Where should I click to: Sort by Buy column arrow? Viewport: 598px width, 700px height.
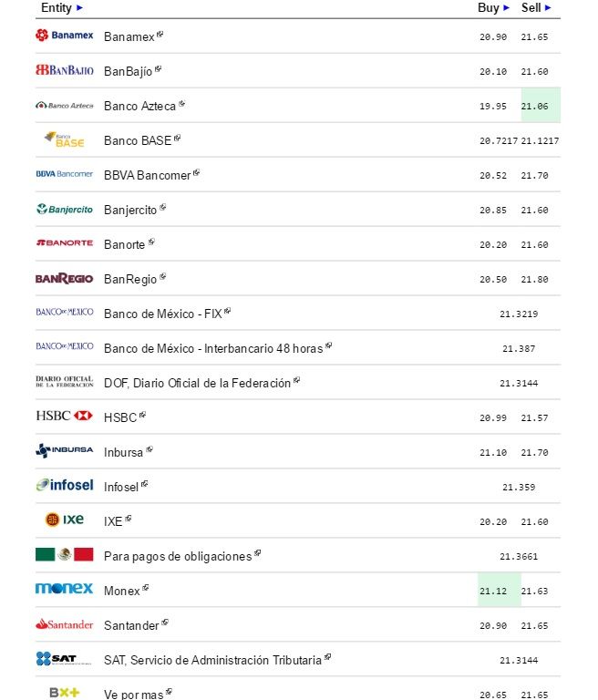click(x=507, y=8)
